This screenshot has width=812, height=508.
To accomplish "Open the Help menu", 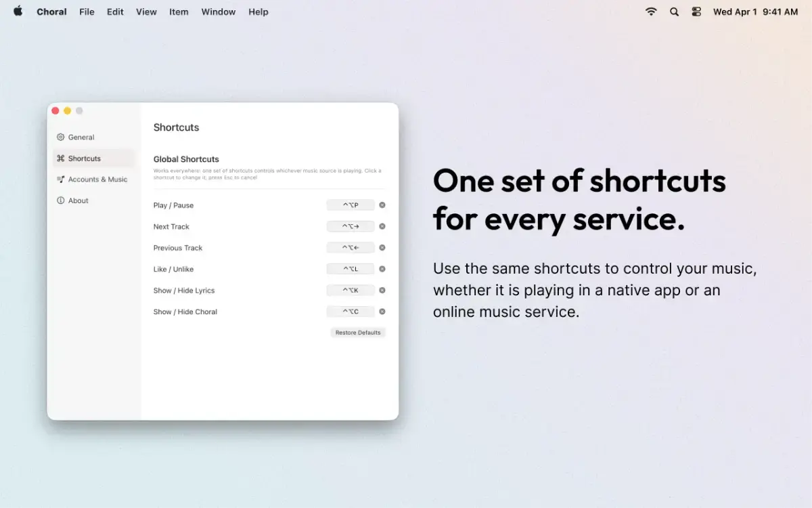I will click(x=258, y=12).
